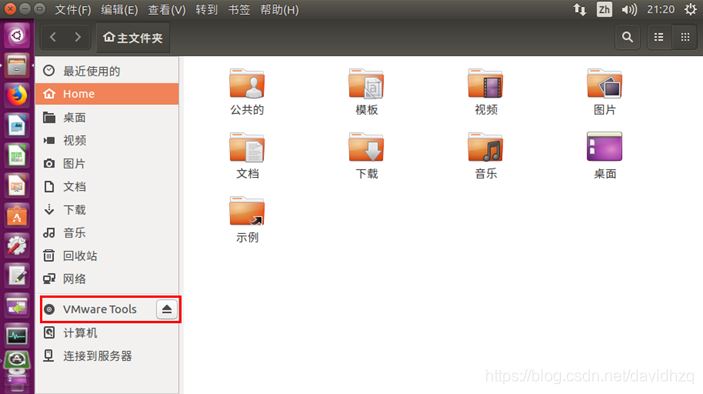Open the 编辑(E) menu
This screenshot has height=394, width=703.
click(x=119, y=10)
